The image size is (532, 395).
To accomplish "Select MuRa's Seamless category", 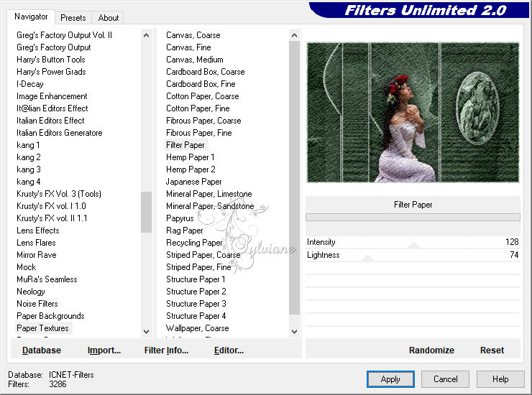I will [x=47, y=279].
